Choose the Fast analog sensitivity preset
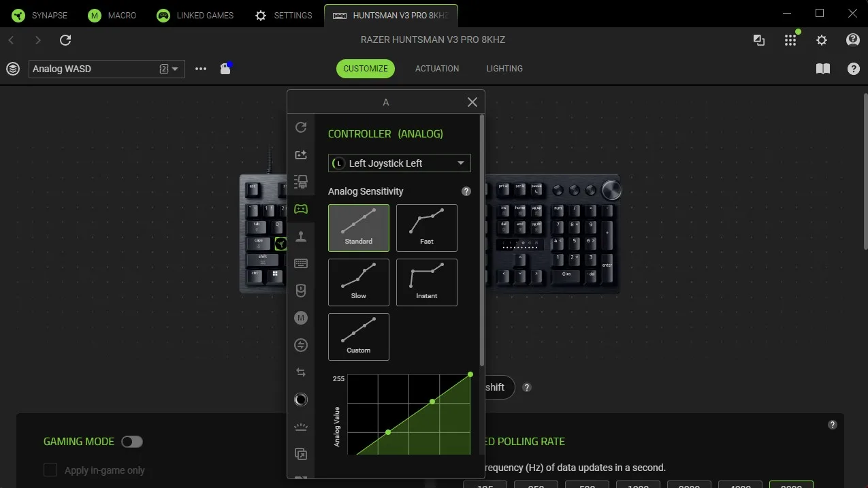 (427, 228)
